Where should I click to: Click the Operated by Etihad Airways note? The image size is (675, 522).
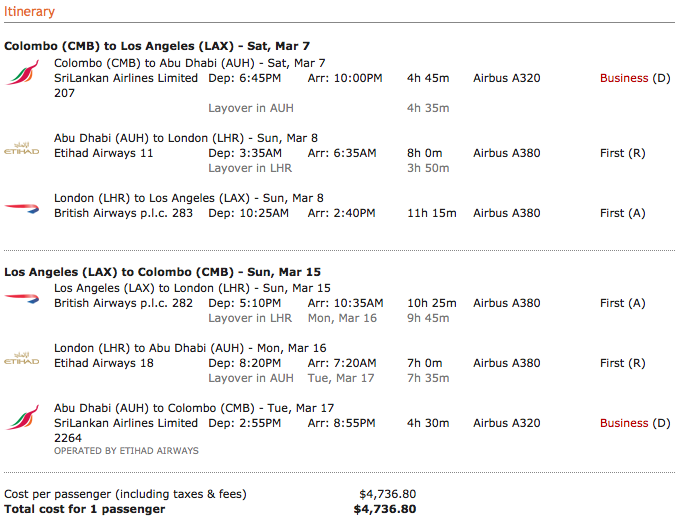point(126,451)
